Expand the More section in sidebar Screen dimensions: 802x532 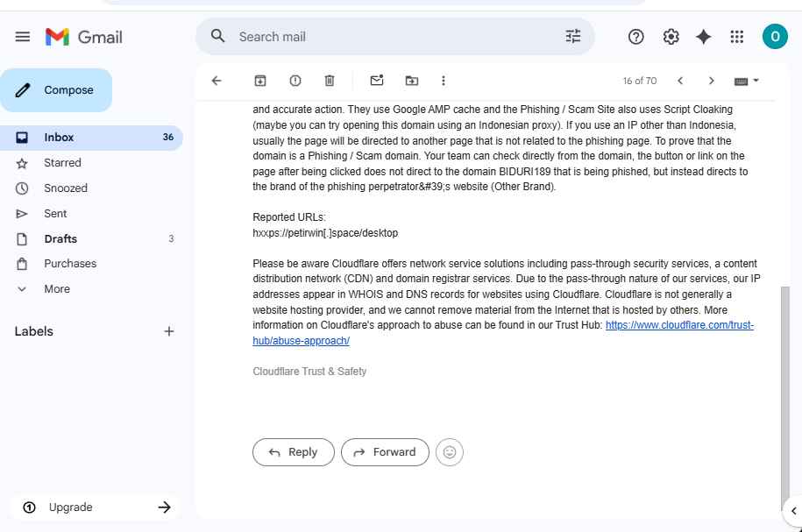click(57, 289)
